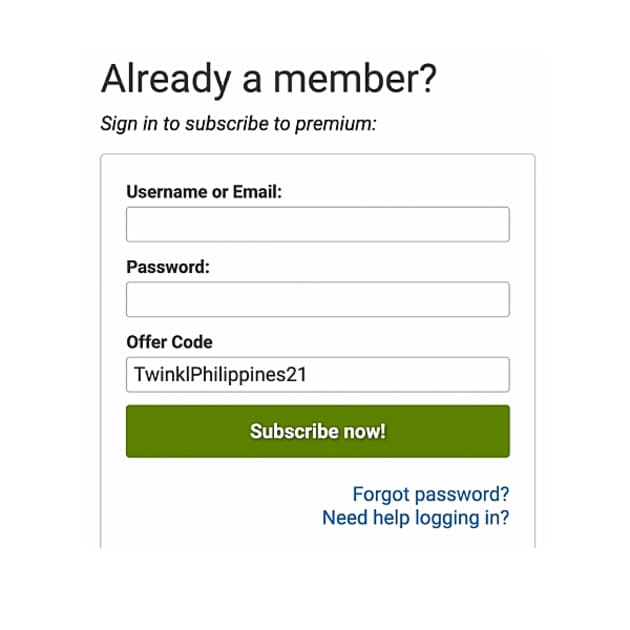This screenshot has height=630, width=630.
Task: Submit the form with Subscribe now!
Action: [317, 431]
